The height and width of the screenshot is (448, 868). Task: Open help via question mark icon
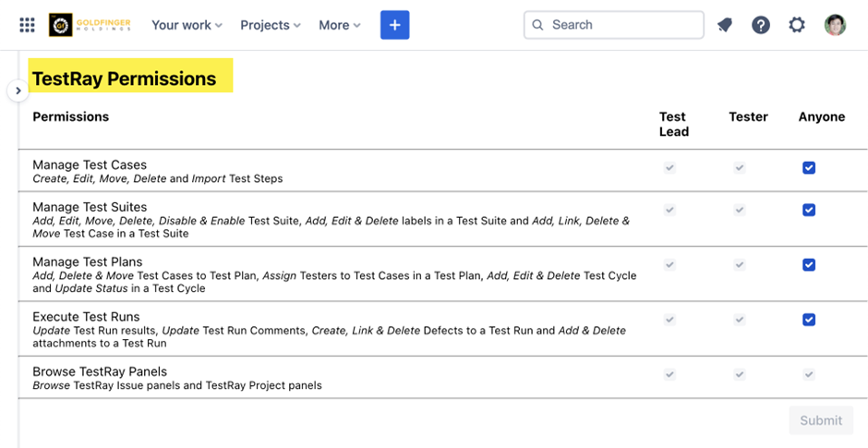(x=761, y=25)
